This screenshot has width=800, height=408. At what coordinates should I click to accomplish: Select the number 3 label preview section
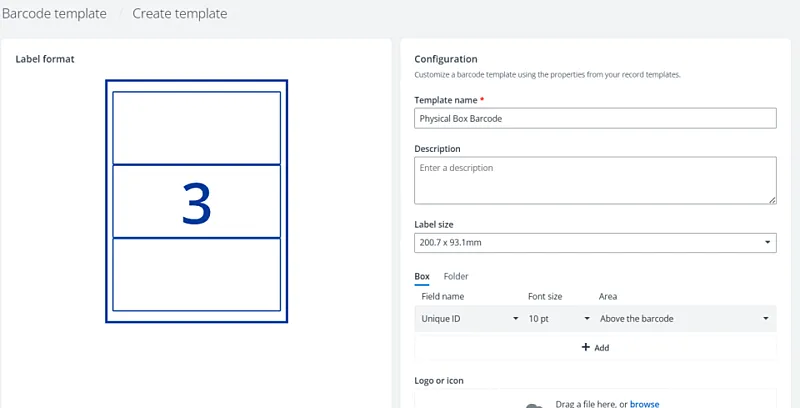point(196,201)
